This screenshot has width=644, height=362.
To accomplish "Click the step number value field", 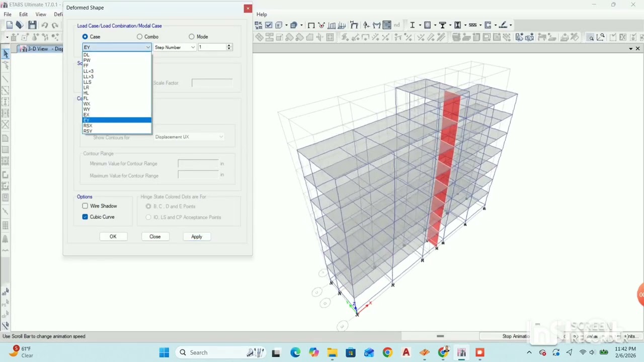I will click(211, 47).
